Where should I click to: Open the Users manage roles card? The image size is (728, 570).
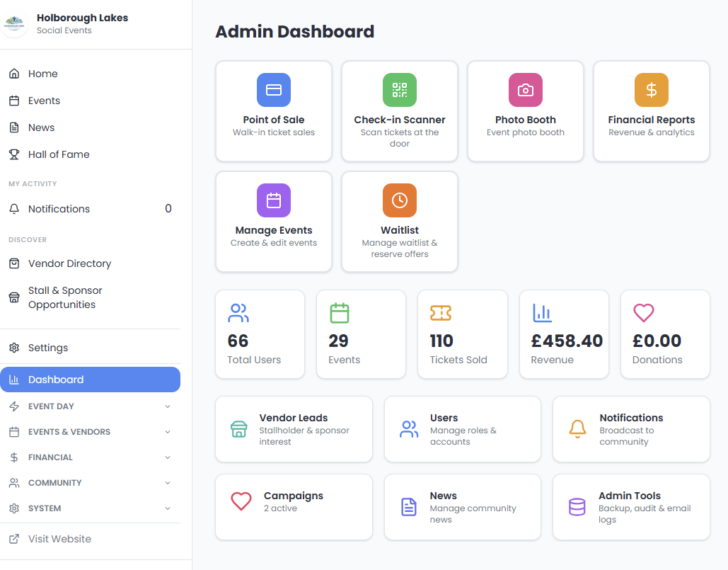[x=463, y=429]
